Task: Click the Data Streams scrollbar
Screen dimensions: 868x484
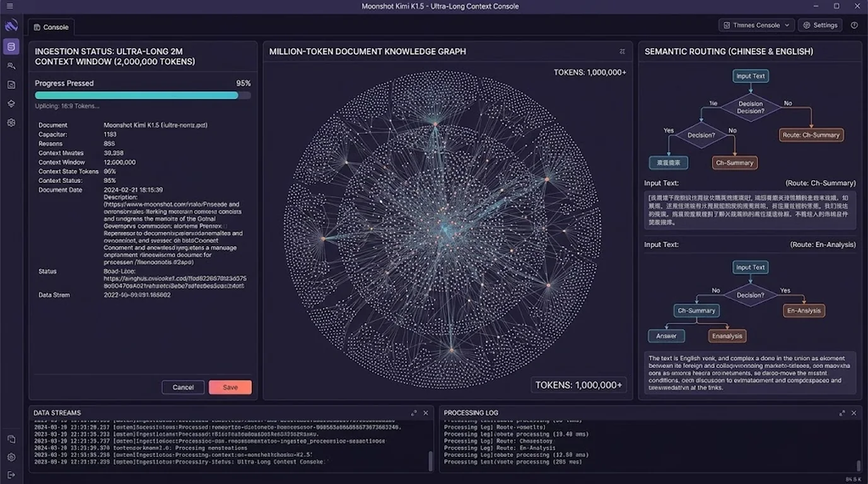Action: (431, 460)
